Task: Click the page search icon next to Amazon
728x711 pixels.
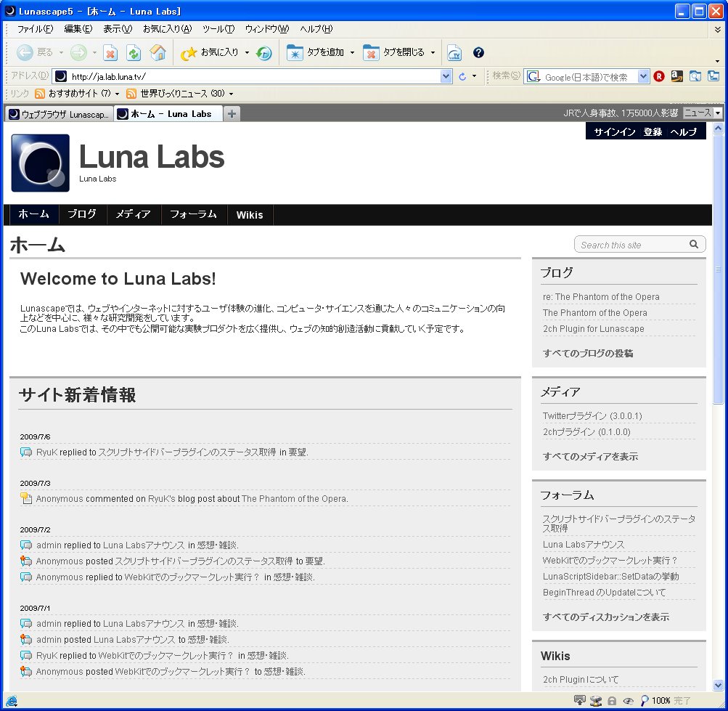Action: [695, 76]
